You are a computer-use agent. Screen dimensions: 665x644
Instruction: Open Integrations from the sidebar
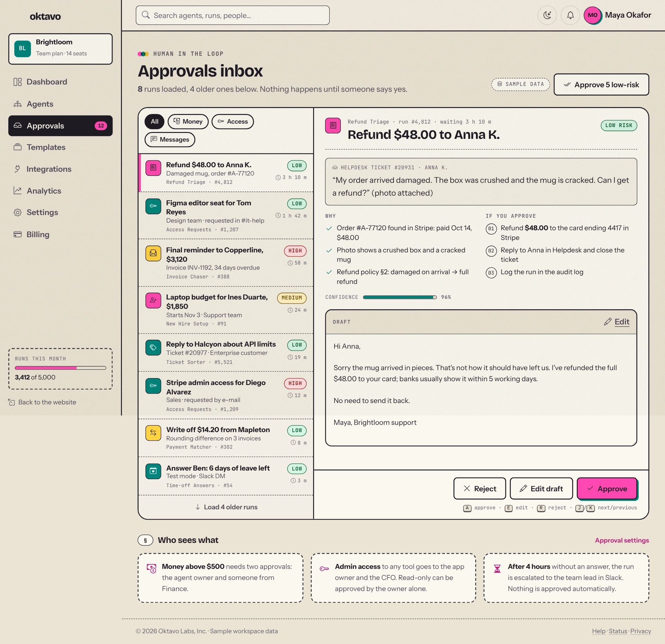60,169
